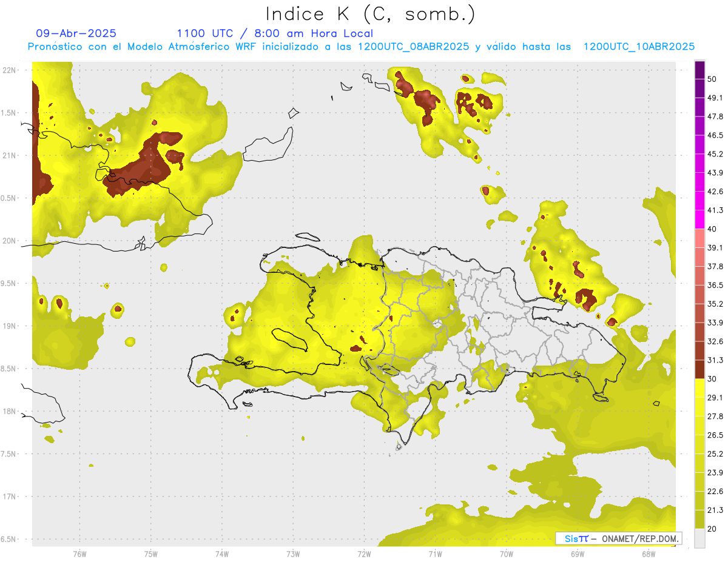This screenshot has width=728, height=562.
Task: Click the colorbar value "21.3"
Action: click(715, 510)
